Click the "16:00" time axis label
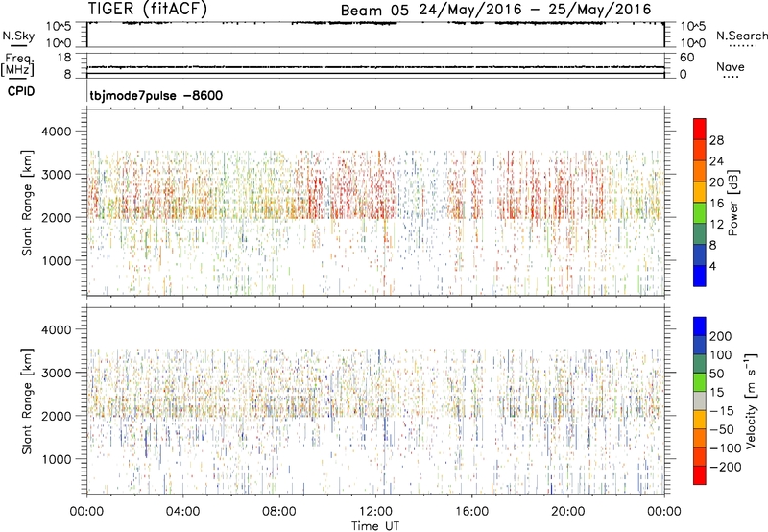Viewport: 768px width, 532px height. (x=471, y=512)
